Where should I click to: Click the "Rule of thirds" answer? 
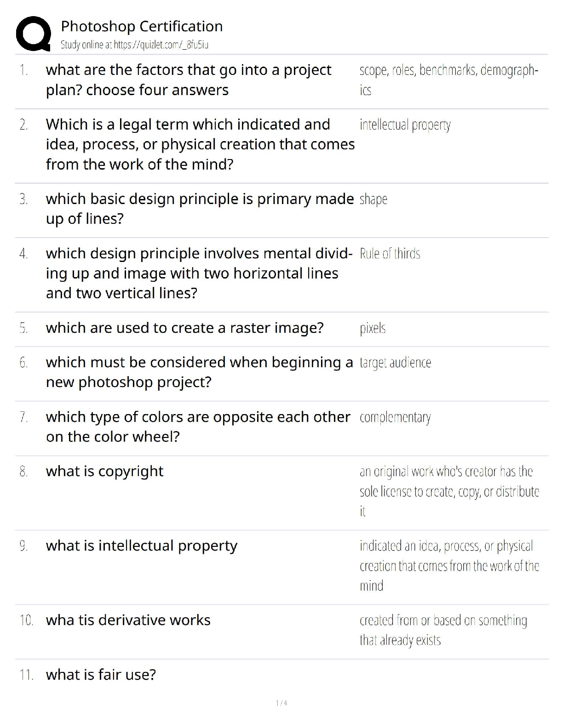pyautogui.click(x=390, y=253)
